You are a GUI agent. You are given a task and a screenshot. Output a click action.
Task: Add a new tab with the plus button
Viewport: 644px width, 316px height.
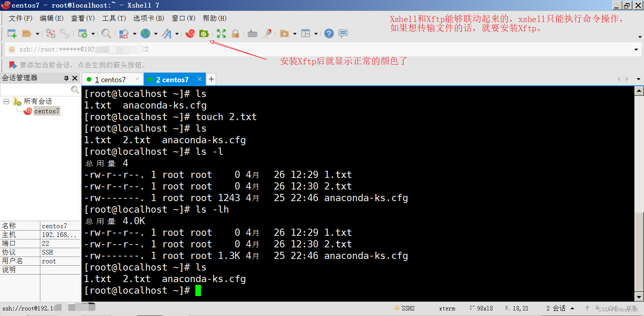click(211, 79)
